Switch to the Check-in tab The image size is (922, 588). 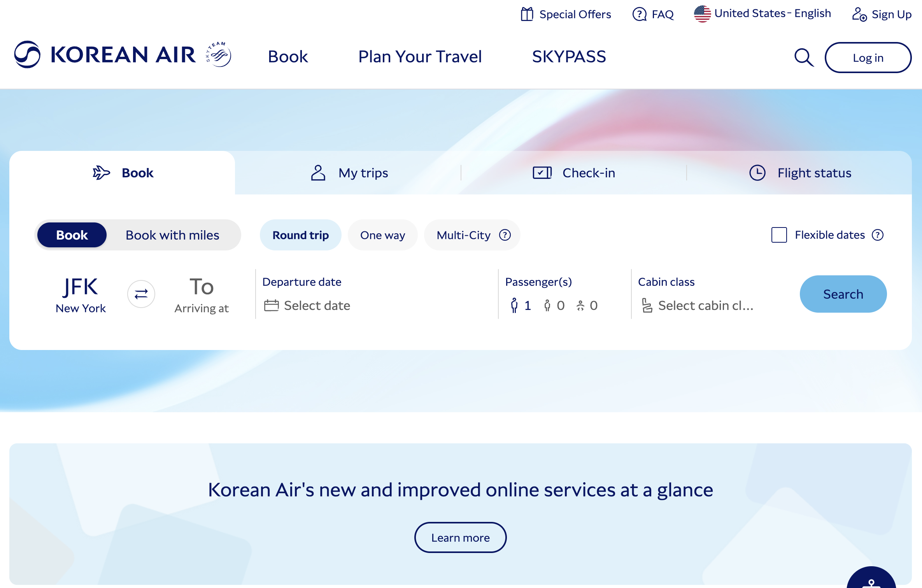coord(574,173)
